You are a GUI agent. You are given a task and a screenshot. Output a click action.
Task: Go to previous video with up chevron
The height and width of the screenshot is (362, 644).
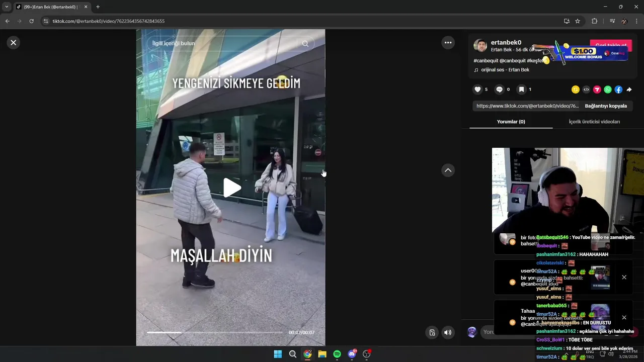pos(448,170)
